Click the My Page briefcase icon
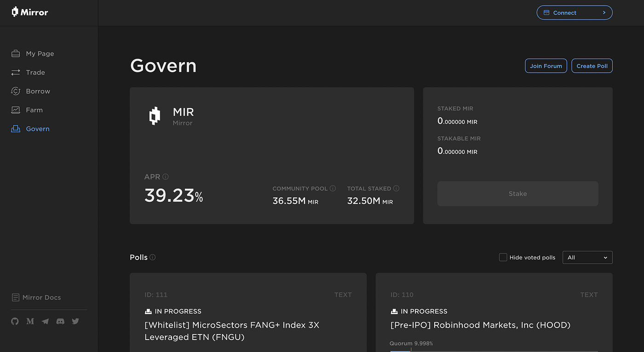Image resolution: width=644 pixels, height=352 pixels. (16, 53)
